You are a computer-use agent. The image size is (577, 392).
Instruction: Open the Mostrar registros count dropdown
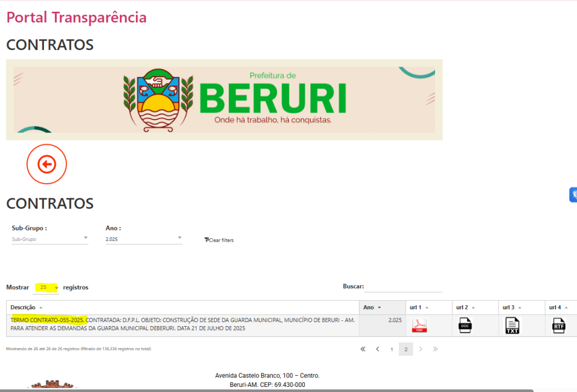click(x=46, y=287)
